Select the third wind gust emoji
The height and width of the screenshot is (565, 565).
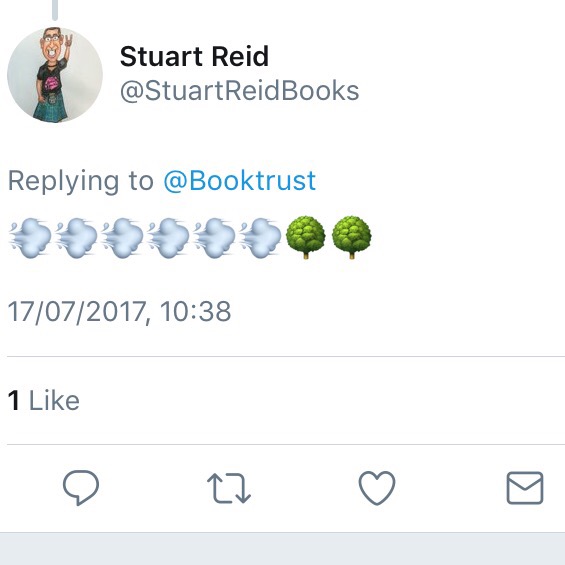[122, 238]
